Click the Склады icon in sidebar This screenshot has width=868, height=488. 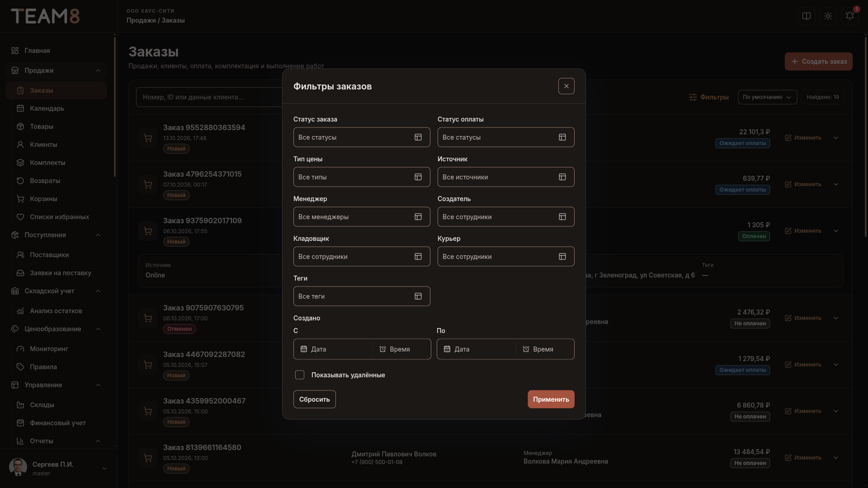click(x=20, y=405)
